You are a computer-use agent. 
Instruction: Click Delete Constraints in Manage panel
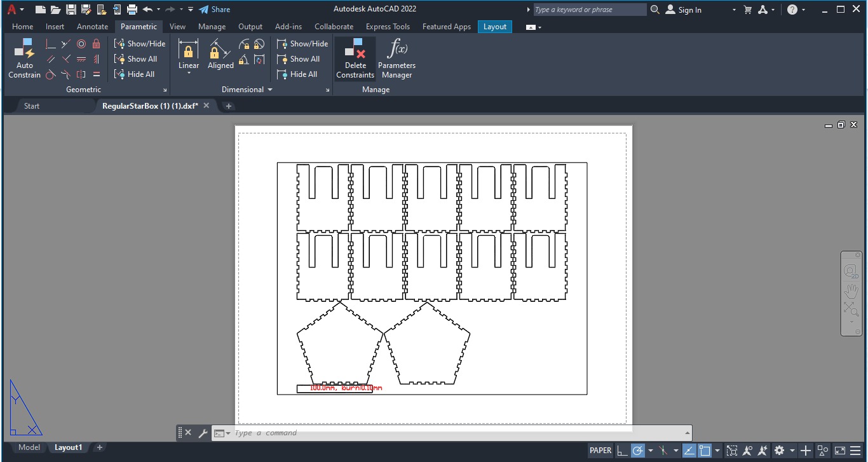355,58
